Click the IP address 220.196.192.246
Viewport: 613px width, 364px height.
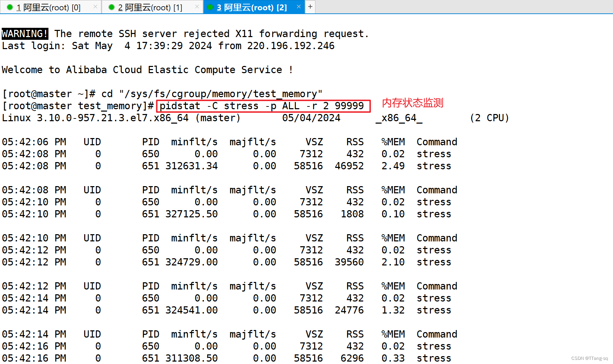pyautogui.click(x=291, y=46)
